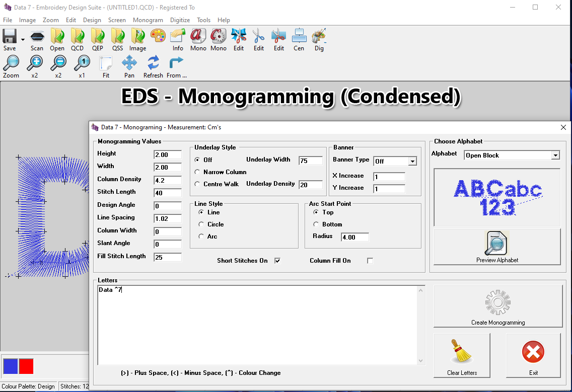Image resolution: width=572 pixels, height=392 pixels.
Task: Open a QCD file from toolbar
Action: (78, 36)
